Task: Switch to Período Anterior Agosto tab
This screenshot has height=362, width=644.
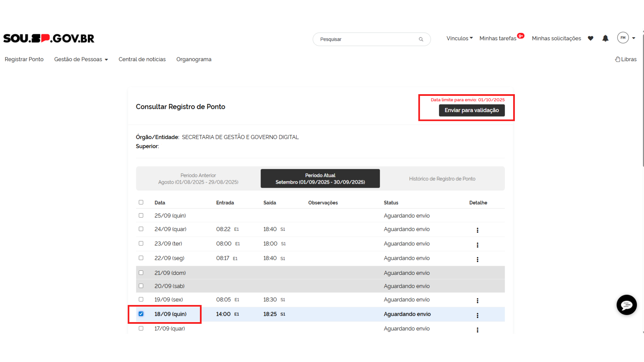Action: [198, 179]
